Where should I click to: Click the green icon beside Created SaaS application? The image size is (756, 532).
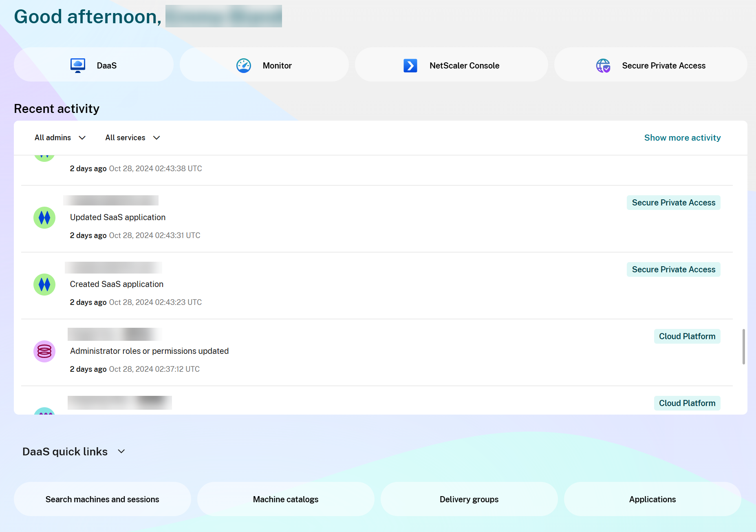(44, 285)
